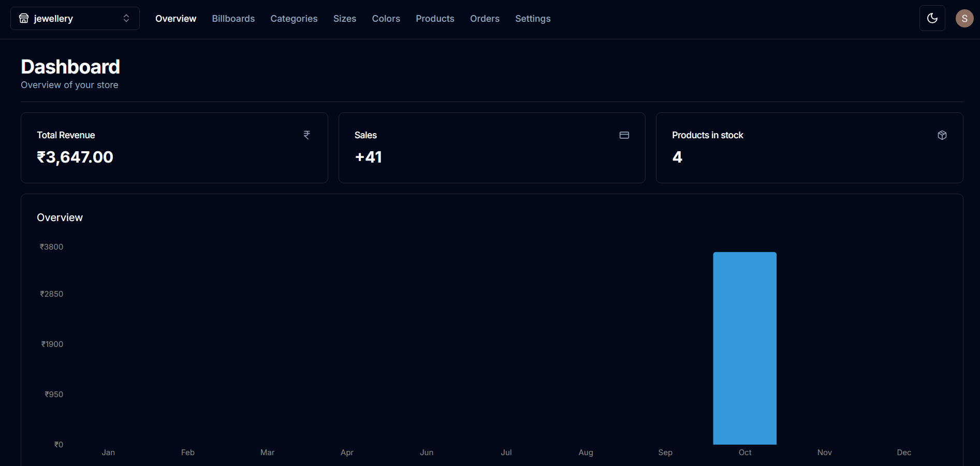Open the user avatar menu
This screenshot has height=466, width=980.
964,19
